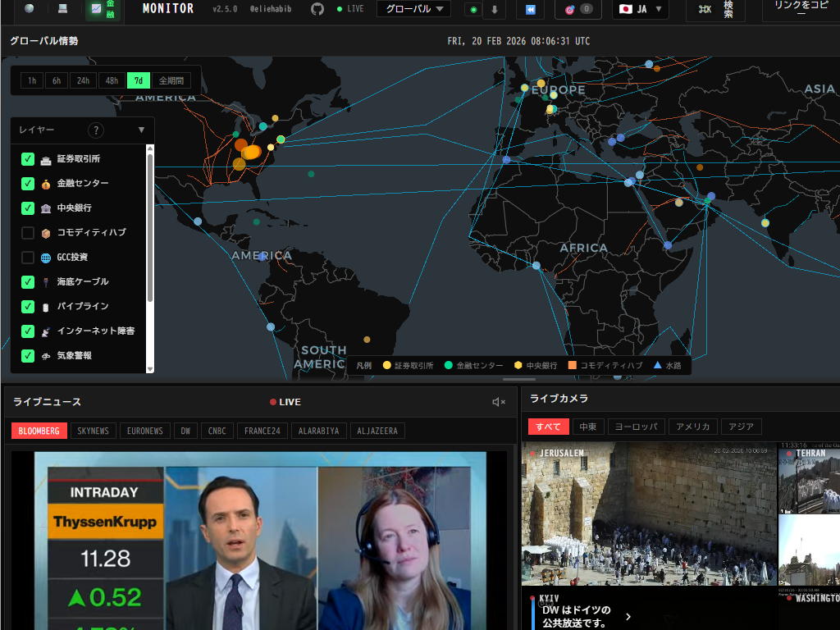Screen dimensions: 840x630
Task: Open the JA language dropdown
Action: [640, 9]
